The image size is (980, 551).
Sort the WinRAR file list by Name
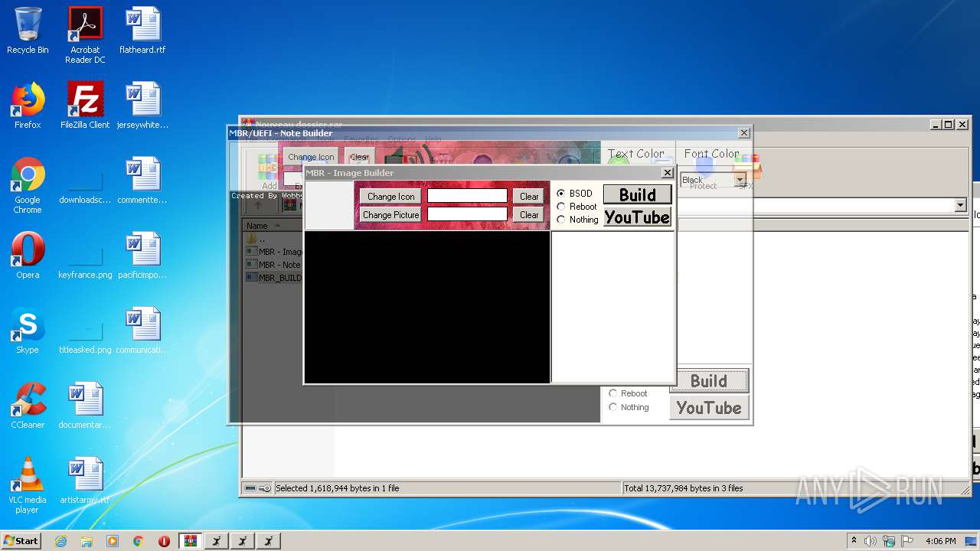[x=264, y=226]
